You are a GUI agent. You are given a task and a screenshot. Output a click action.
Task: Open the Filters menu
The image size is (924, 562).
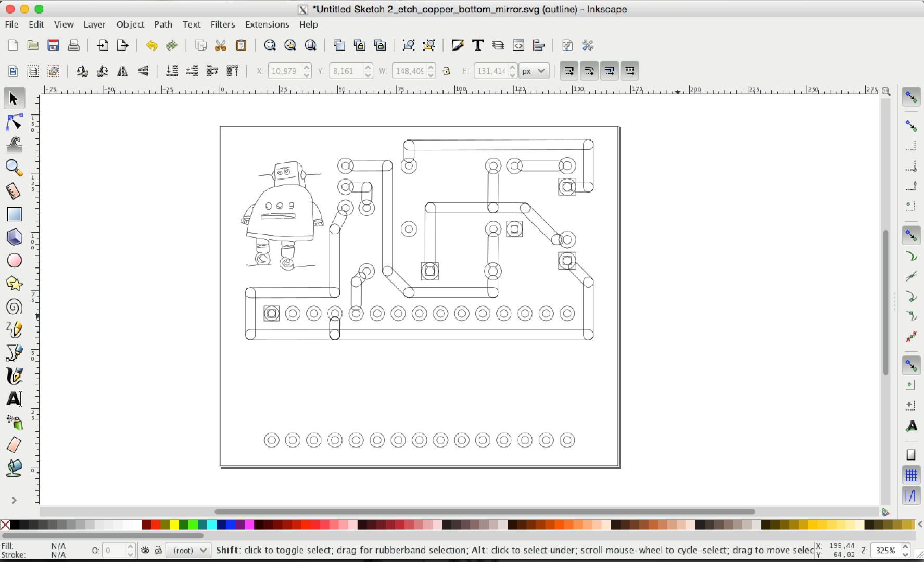coord(223,24)
